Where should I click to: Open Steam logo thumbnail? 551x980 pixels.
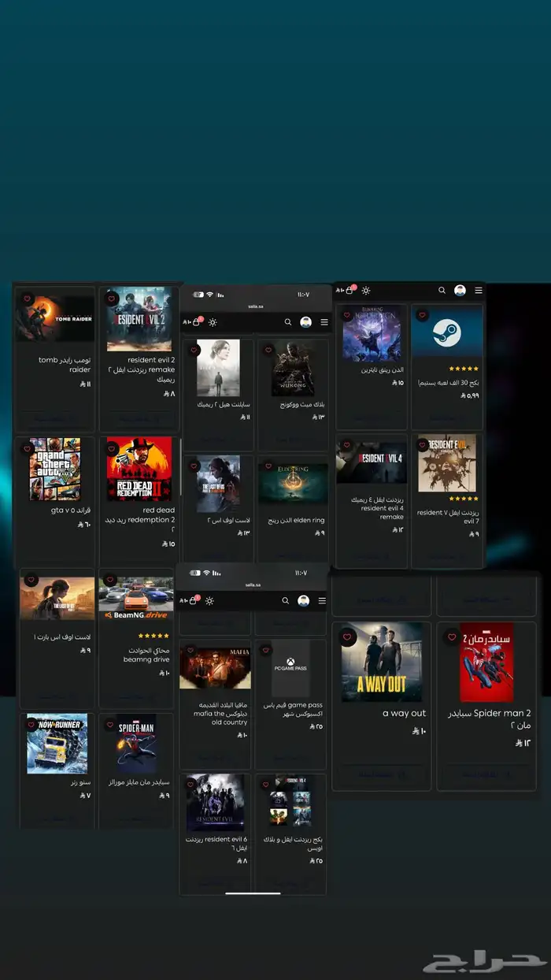[447, 333]
